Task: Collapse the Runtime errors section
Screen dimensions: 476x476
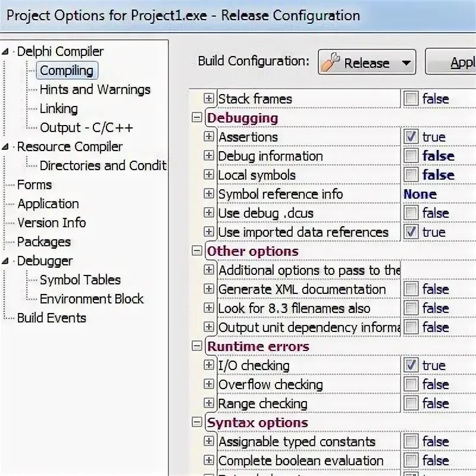Action: tap(197, 346)
